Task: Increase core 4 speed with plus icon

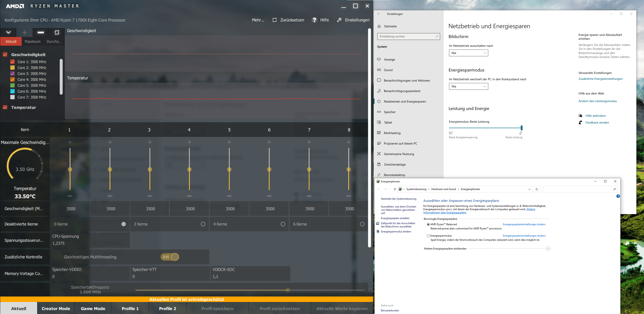Action: (189, 142)
